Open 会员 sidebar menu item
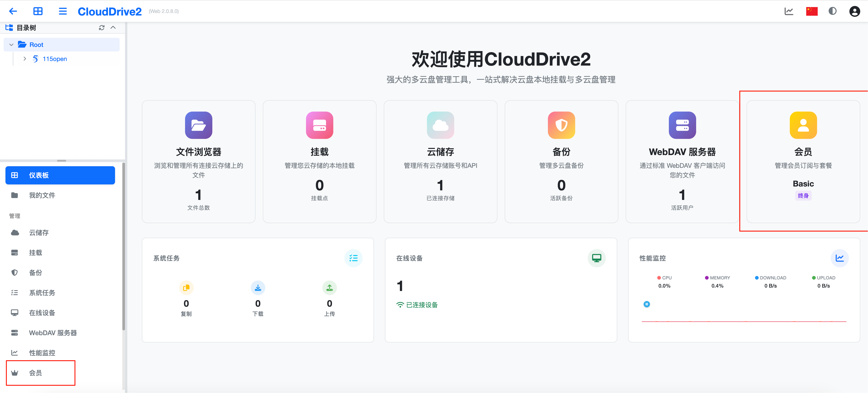The height and width of the screenshot is (393, 868). [35, 373]
